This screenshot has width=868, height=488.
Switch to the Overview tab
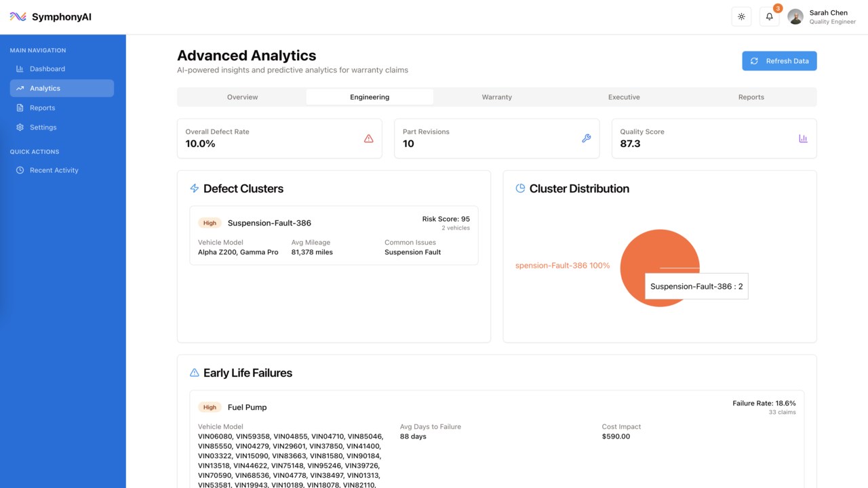[x=242, y=97]
